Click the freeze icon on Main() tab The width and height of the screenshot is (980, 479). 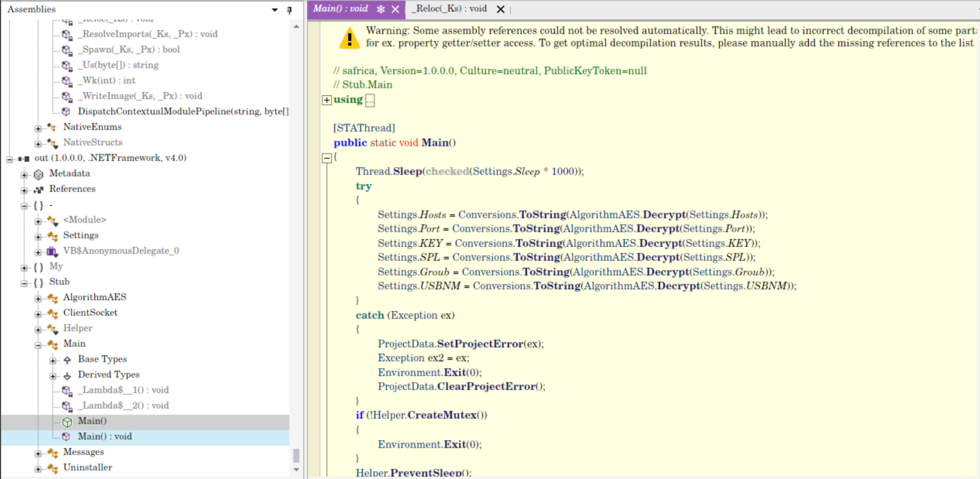pos(381,9)
